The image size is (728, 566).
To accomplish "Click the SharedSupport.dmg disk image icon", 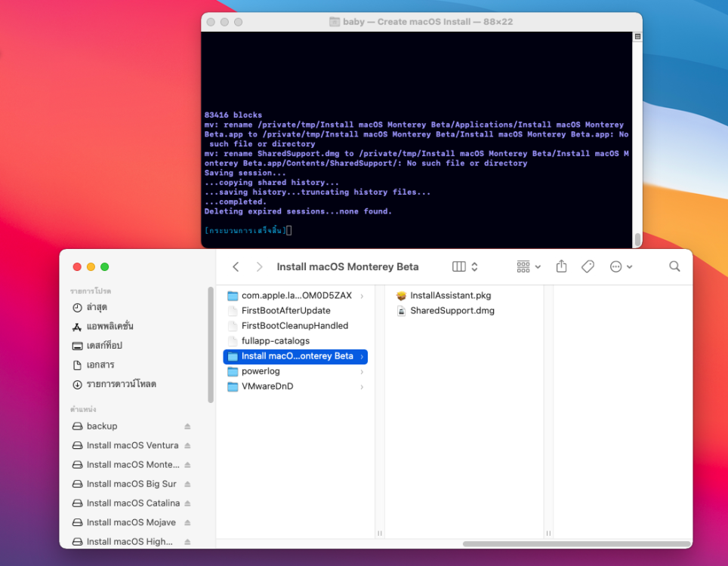I will [401, 311].
